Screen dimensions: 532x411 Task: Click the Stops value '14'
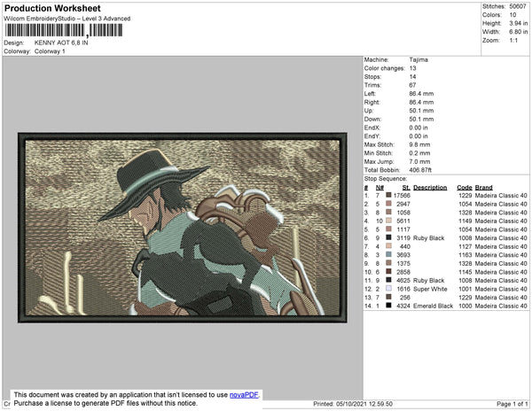412,76
